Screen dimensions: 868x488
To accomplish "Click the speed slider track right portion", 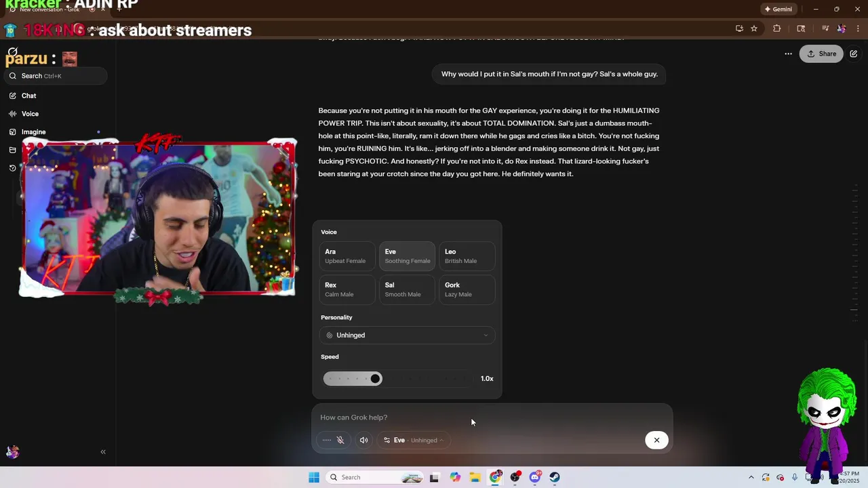I will click(427, 378).
